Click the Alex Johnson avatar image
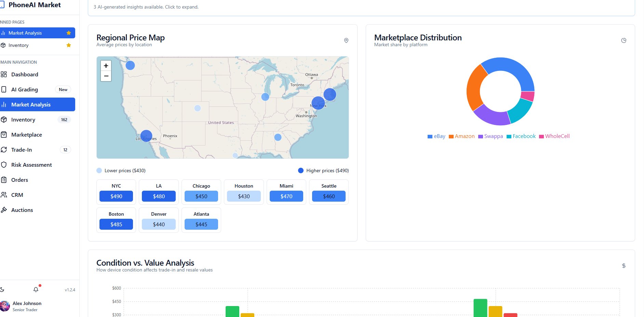 click(x=5, y=306)
